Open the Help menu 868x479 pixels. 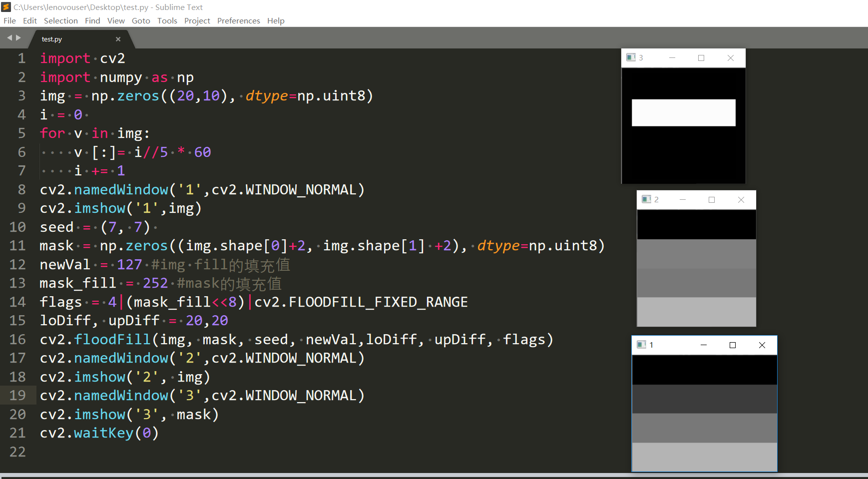276,20
